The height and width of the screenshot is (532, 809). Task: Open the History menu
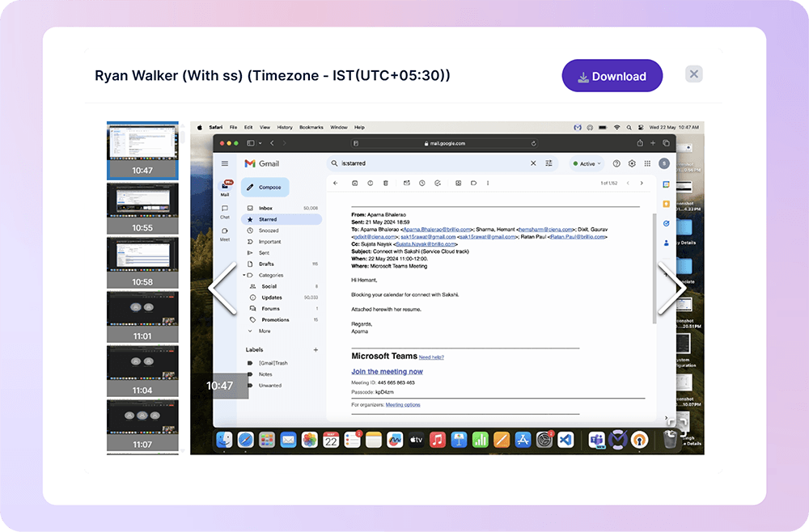(x=285, y=127)
